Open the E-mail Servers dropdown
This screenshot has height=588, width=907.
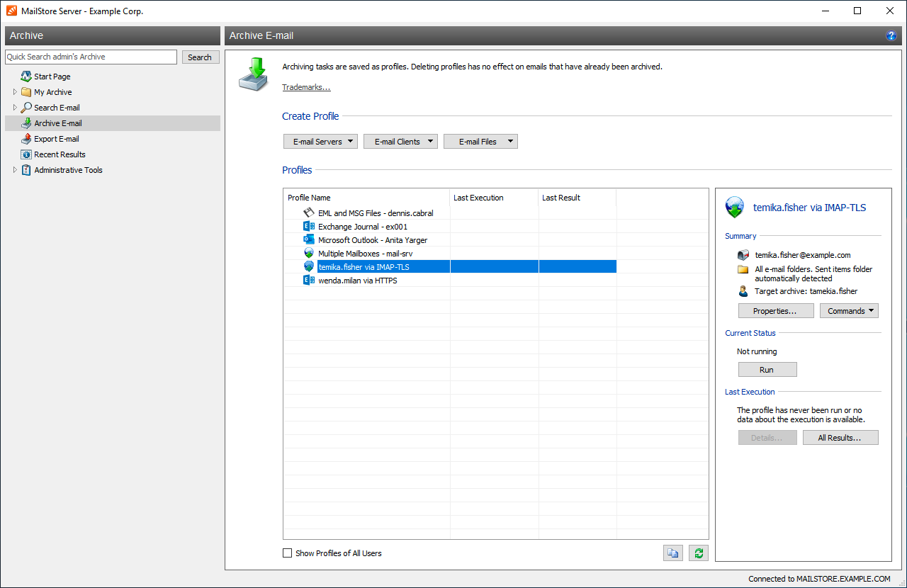tap(320, 142)
